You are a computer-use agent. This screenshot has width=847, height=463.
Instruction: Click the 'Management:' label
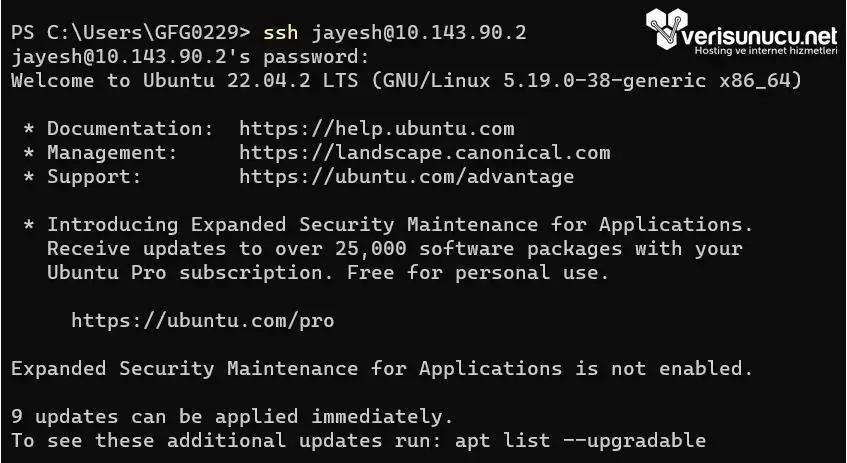(x=112, y=153)
